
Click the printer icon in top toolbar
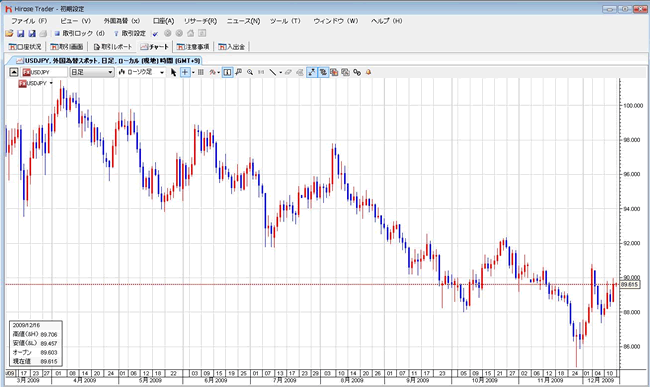pos(43,33)
